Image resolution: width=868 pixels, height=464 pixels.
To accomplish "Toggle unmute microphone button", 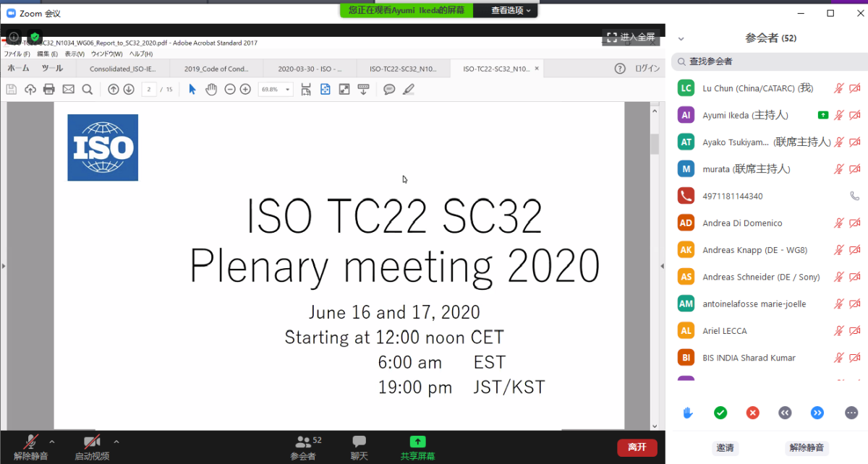I will [x=31, y=447].
